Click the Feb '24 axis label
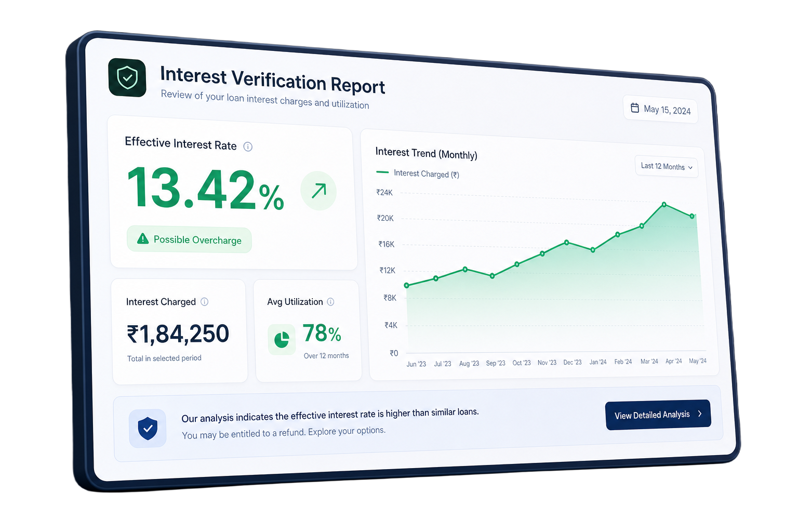Image resolution: width=798 pixels, height=532 pixels. pos(623,362)
